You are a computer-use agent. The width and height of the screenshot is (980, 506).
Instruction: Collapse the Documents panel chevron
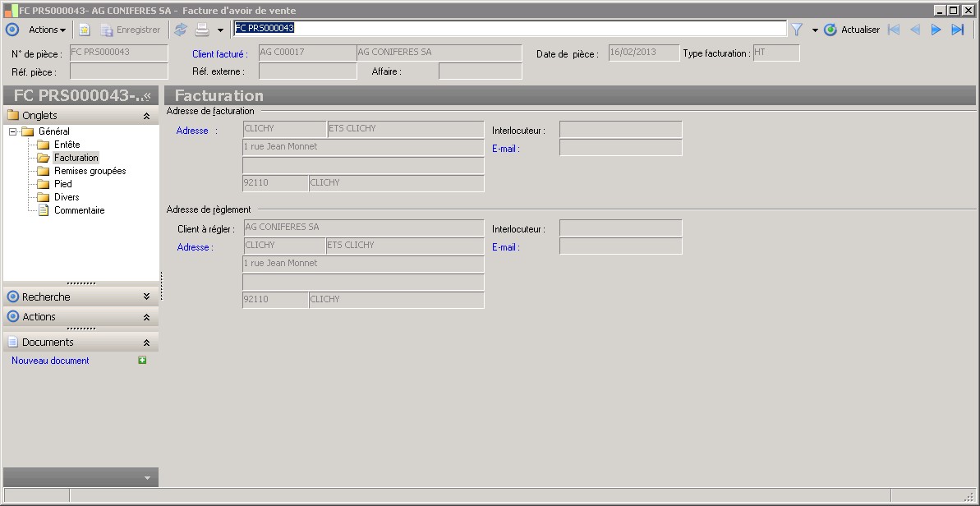[x=146, y=343]
